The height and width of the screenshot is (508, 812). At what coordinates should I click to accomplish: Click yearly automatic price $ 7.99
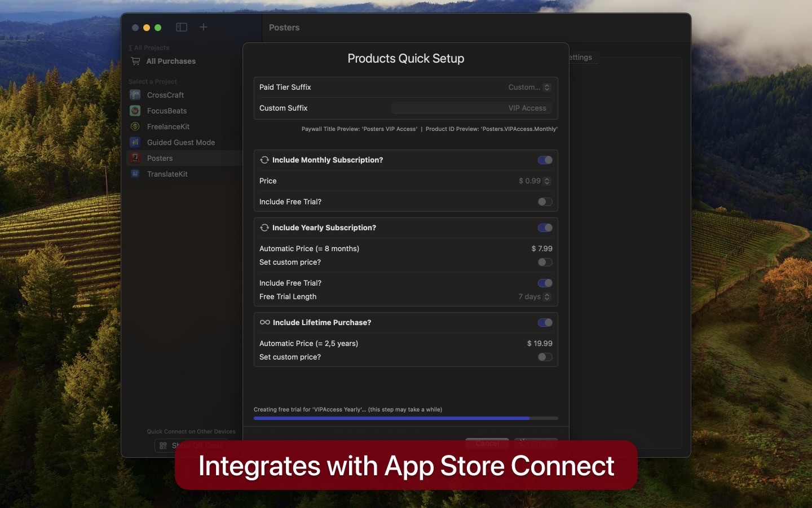pos(542,248)
